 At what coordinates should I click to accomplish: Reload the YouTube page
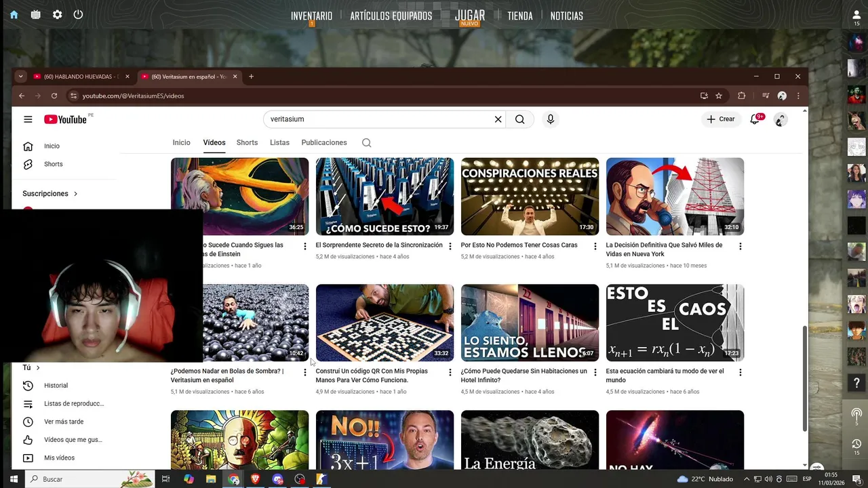click(x=54, y=96)
